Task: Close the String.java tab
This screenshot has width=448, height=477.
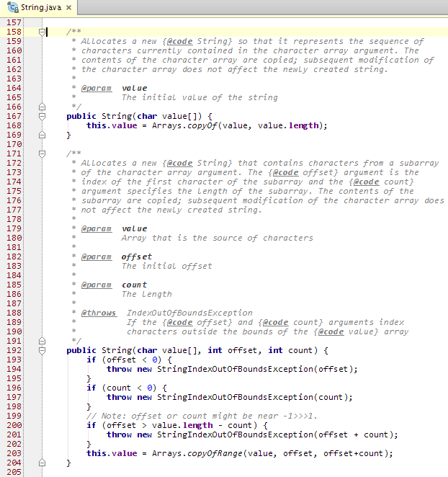Action: point(69,8)
